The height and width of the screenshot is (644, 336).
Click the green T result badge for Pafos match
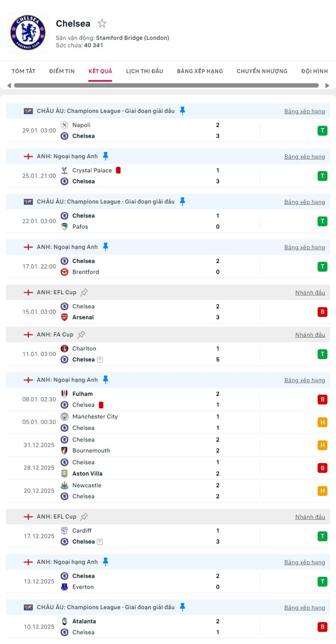[322, 221]
